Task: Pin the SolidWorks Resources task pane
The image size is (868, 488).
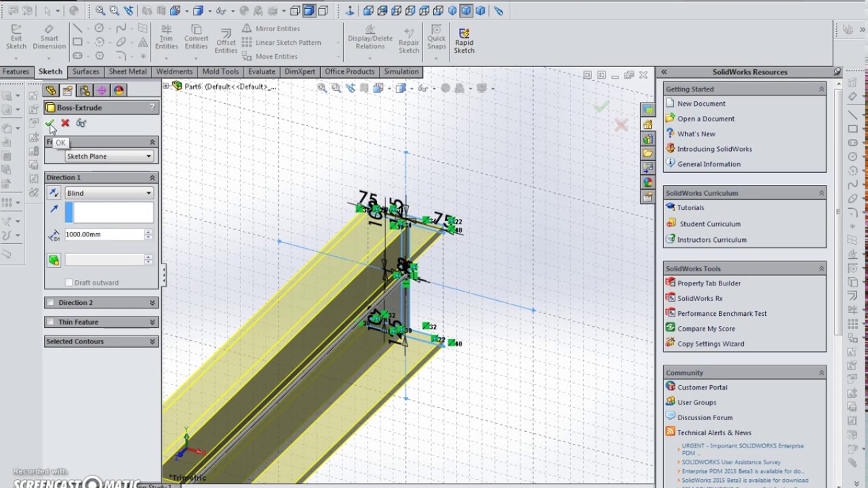Action: (x=837, y=72)
